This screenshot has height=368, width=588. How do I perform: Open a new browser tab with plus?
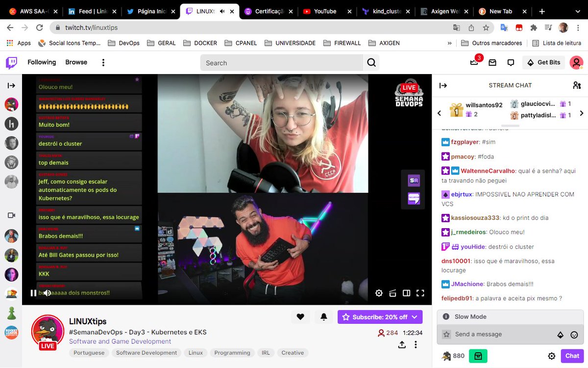pyautogui.click(x=542, y=11)
